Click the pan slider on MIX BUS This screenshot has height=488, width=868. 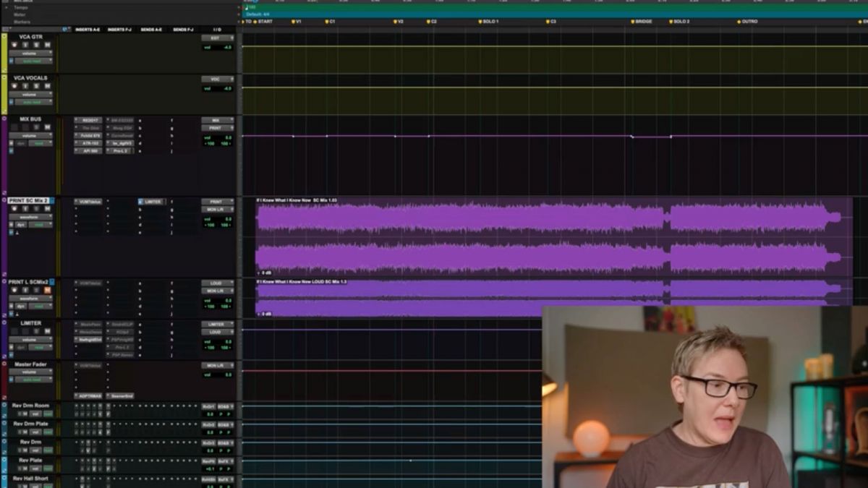coord(213,142)
